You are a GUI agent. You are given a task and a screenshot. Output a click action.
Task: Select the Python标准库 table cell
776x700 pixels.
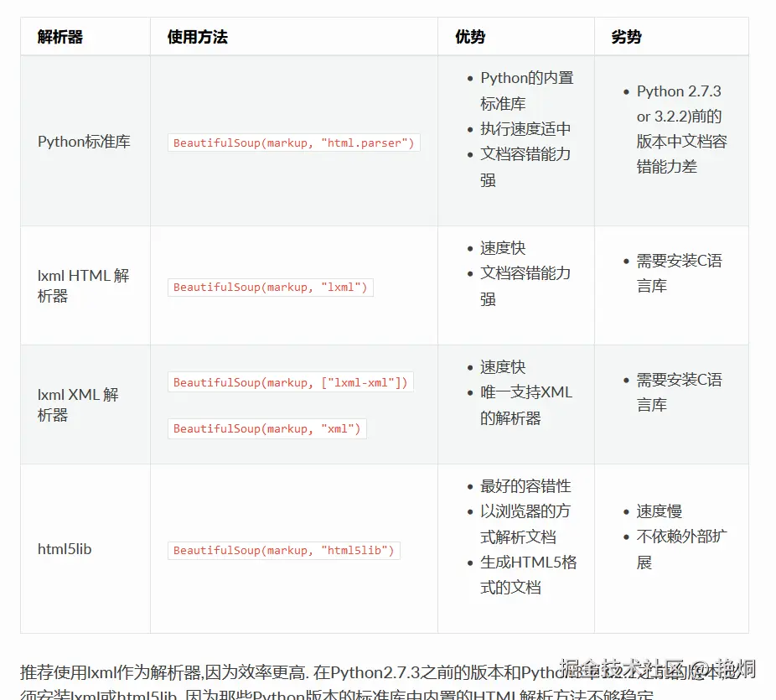(x=82, y=141)
